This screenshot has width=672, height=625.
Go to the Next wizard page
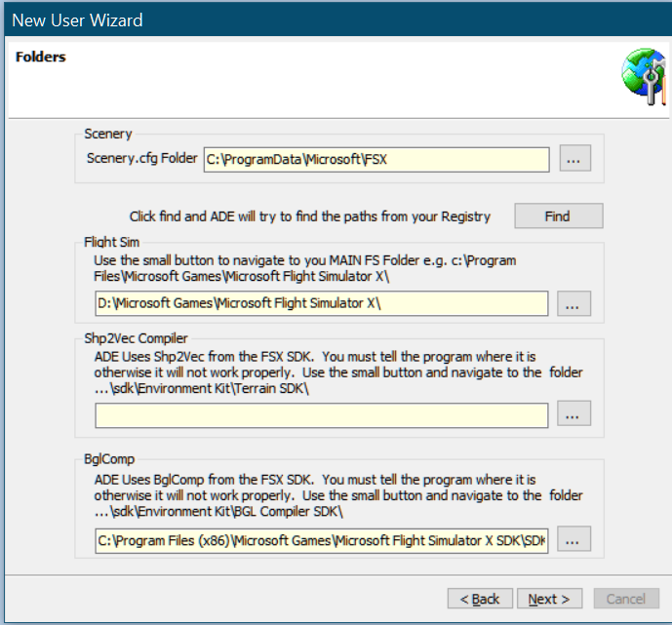click(549, 599)
